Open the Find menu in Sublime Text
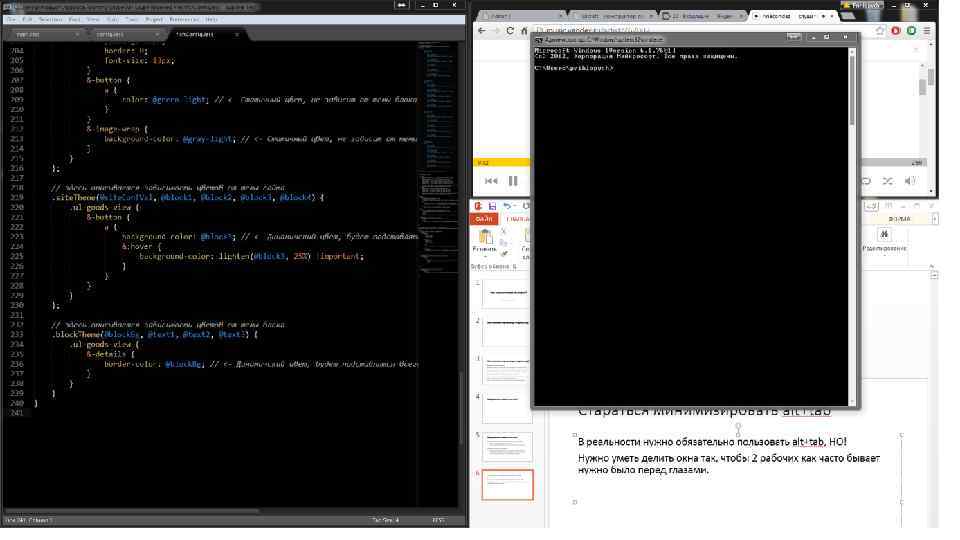Screen dimensions: 960x540 pos(75,20)
